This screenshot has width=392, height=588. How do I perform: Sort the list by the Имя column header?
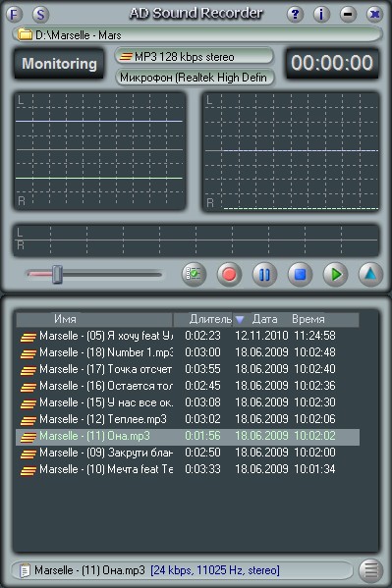tap(94, 319)
